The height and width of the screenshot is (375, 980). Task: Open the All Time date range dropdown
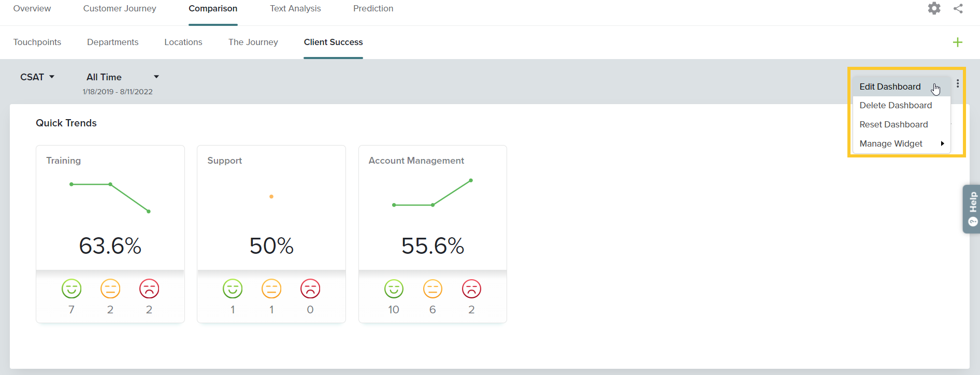coord(122,77)
